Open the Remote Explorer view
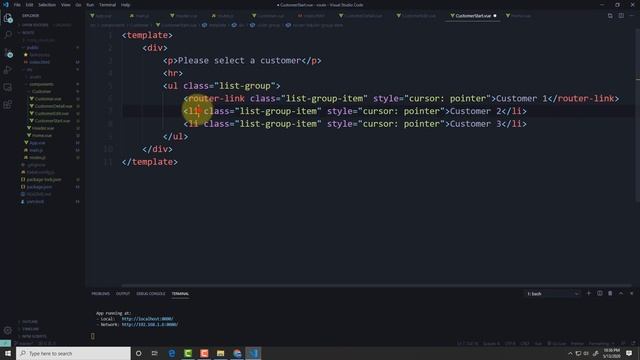Screen dimensions: 640x360 pos(8,87)
